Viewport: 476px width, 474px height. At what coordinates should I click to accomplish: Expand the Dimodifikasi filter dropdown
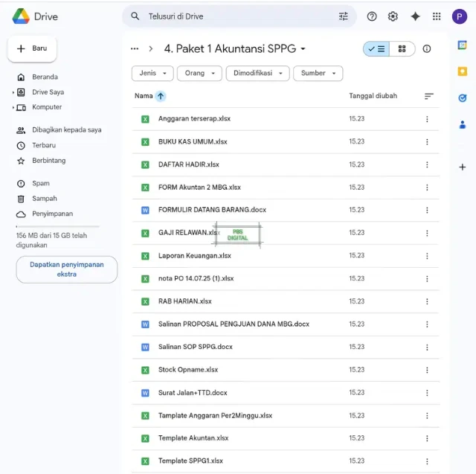coord(257,73)
